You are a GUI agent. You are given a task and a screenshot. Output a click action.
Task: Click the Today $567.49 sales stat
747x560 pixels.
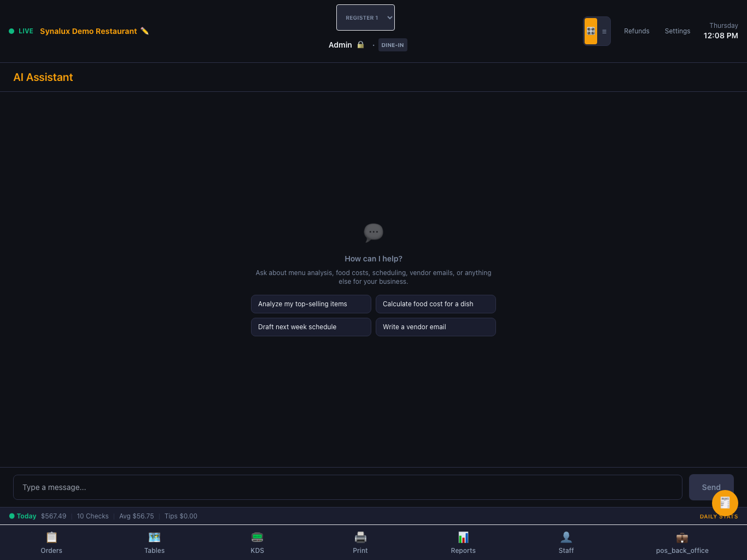38,516
